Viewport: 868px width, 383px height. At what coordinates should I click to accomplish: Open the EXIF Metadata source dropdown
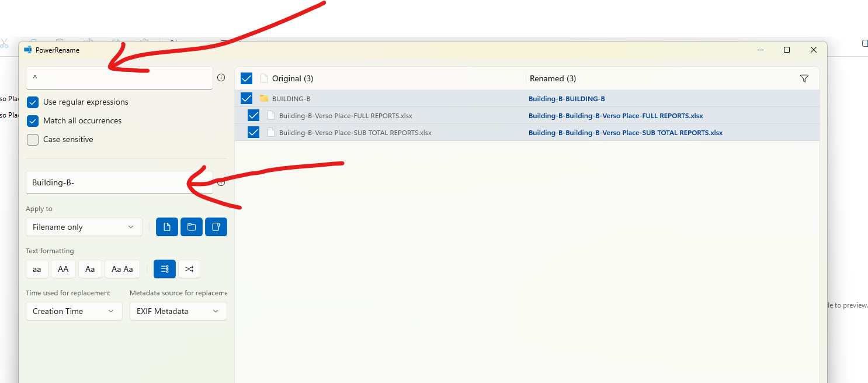click(x=178, y=311)
